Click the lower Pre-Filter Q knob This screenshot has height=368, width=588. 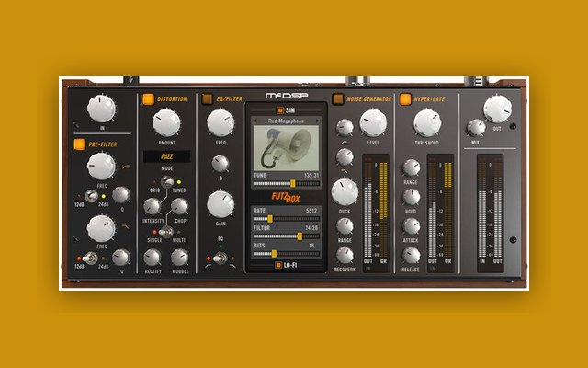120,258
